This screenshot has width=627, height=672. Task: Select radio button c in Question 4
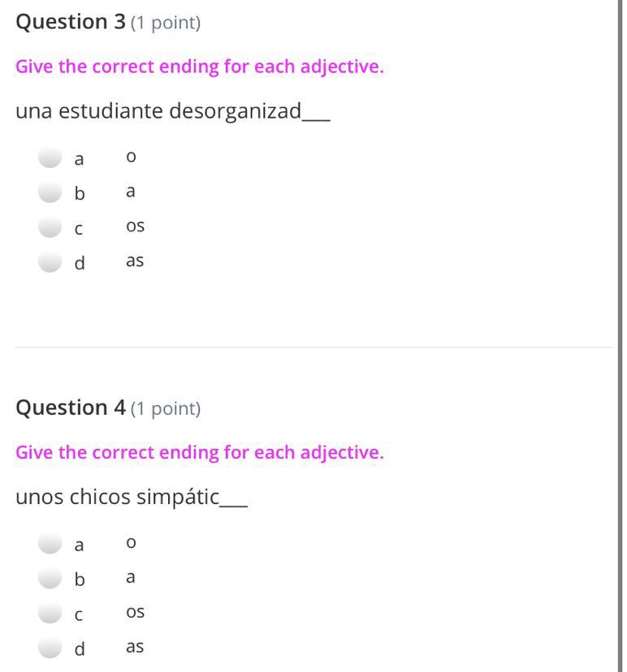point(51,614)
